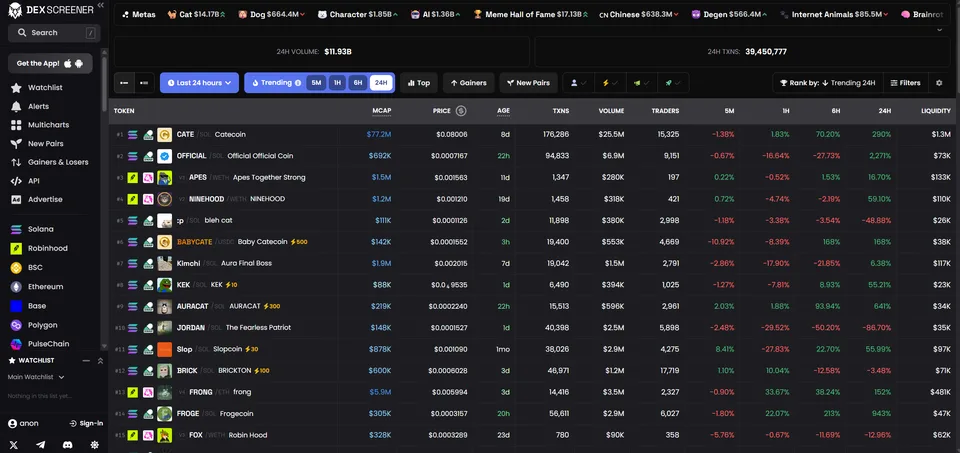Toggle the lightning boosted filter
960x453 pixels.
pos(610,83)
